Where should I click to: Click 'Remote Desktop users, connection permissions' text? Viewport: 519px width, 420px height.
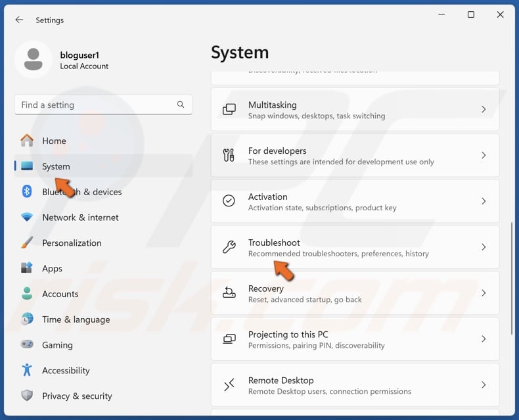(330, 392)
